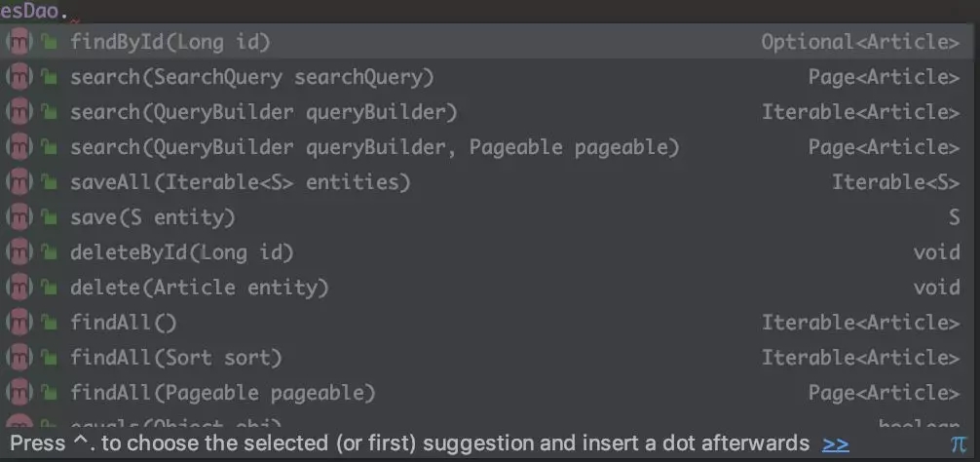Viewport: 980px width, 462px height.
Task: Click the green lock icon beside delete(Article entity)
Action: point(49,288)
